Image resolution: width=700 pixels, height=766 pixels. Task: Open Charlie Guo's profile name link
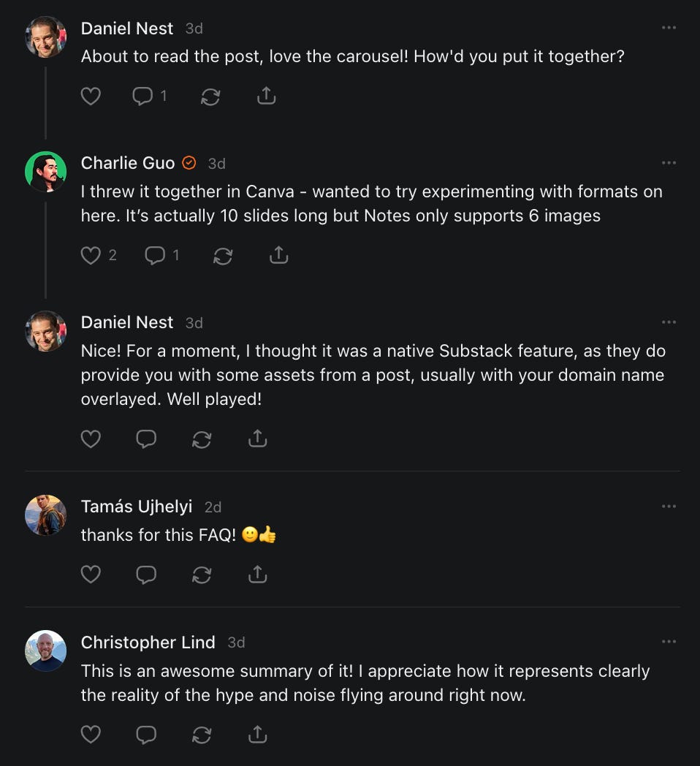pyautogui.click(x=128, y=163)
